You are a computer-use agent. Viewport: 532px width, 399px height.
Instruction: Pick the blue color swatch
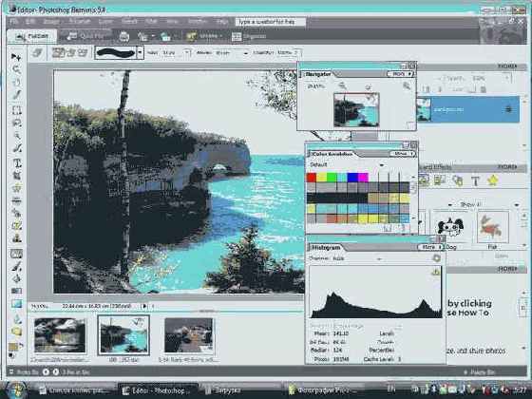[x=352, y=178]
